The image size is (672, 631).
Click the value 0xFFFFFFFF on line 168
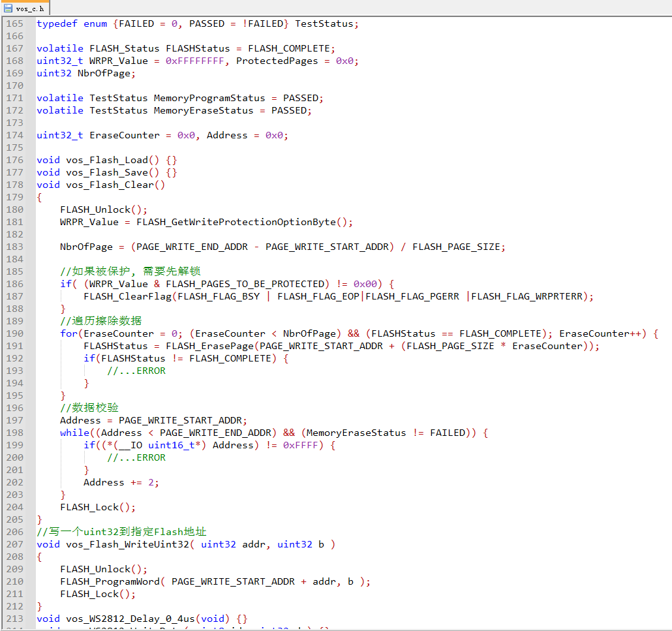point(195,61)
